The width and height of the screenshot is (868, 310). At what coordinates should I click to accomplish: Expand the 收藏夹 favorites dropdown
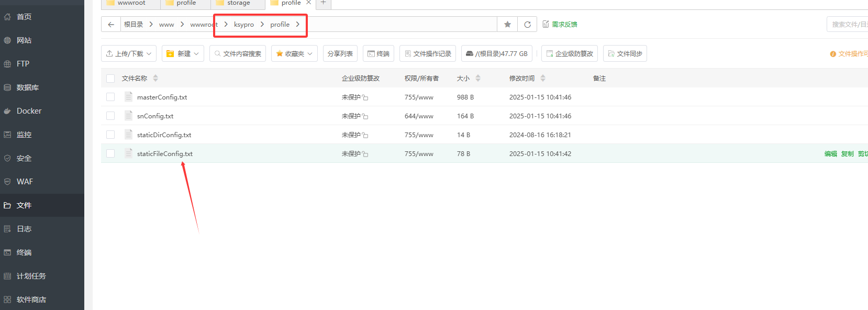(x=294, y=54)
